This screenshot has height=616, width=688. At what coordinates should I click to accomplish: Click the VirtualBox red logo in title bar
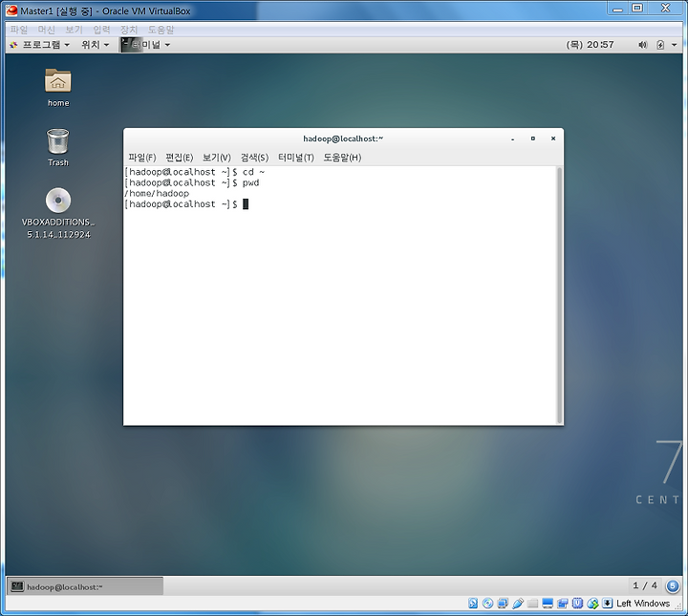(11, 11)
